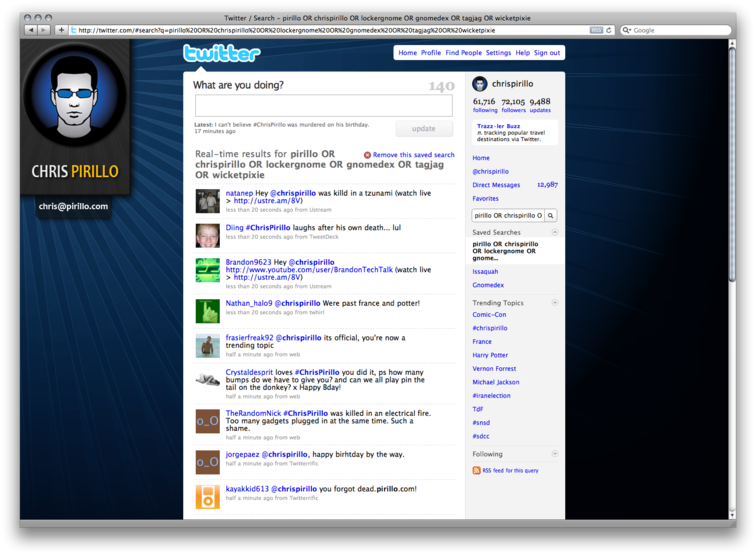Open Direct Messages in sidebar
The height and width of the screenshot is (555, 756).
pos(496,185)
